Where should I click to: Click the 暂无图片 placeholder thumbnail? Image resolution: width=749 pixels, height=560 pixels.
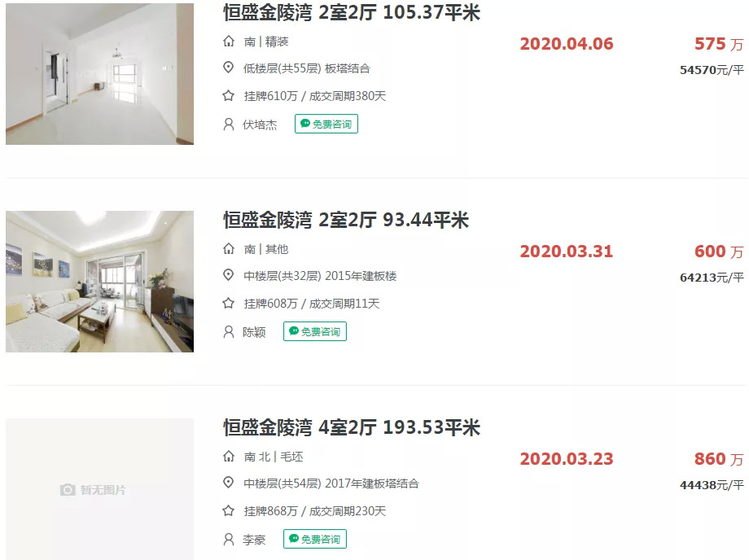100,489
